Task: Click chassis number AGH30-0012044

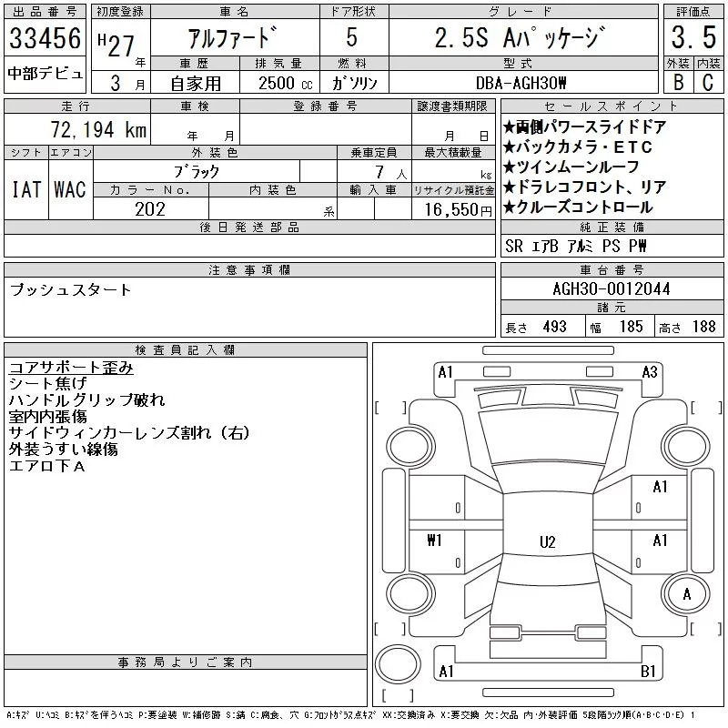Action: [612, 288]
